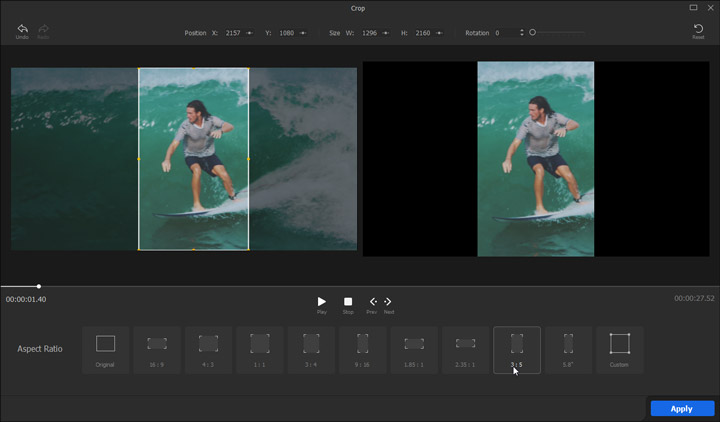The width and height of the screenshot is (720, 422).
Task: Choose the 2.35:1 aspect ratio
Action: (465, 350)
